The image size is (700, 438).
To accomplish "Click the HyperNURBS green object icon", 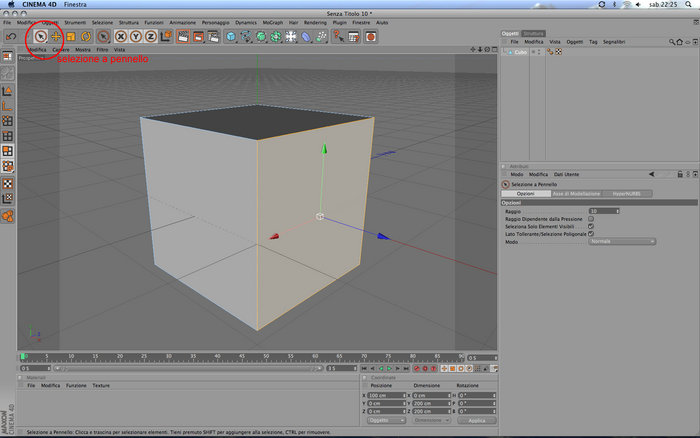I will pyautogui.click(x=261, y=36).
